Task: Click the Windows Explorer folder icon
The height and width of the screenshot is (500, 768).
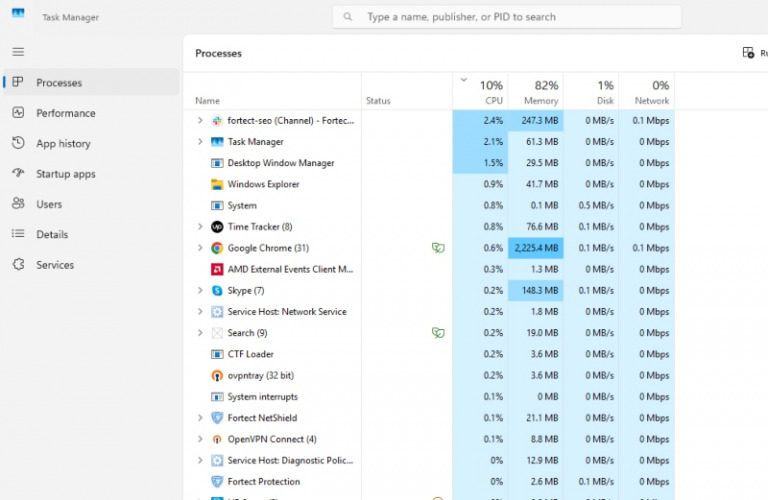Action: pos(217,184)
